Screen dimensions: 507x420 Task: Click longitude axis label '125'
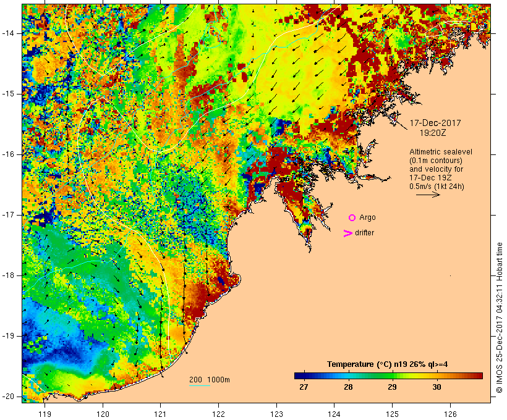393,414
